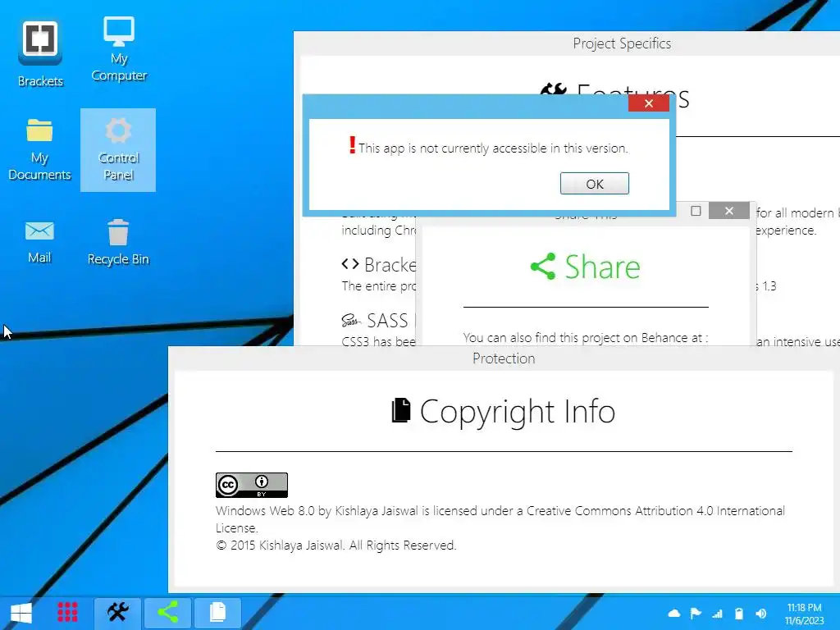Close the Share This window

pos(729,211)
